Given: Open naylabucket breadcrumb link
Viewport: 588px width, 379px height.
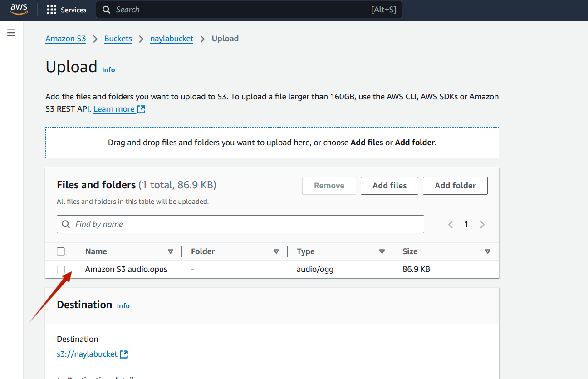Looking at the screenshot, I should [x=172, y=39].
